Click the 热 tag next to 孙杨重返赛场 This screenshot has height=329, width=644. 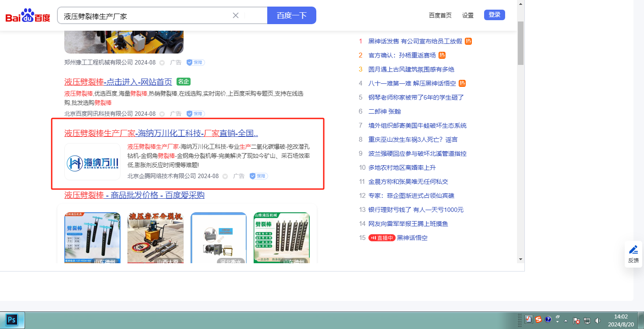coord(442,55)
